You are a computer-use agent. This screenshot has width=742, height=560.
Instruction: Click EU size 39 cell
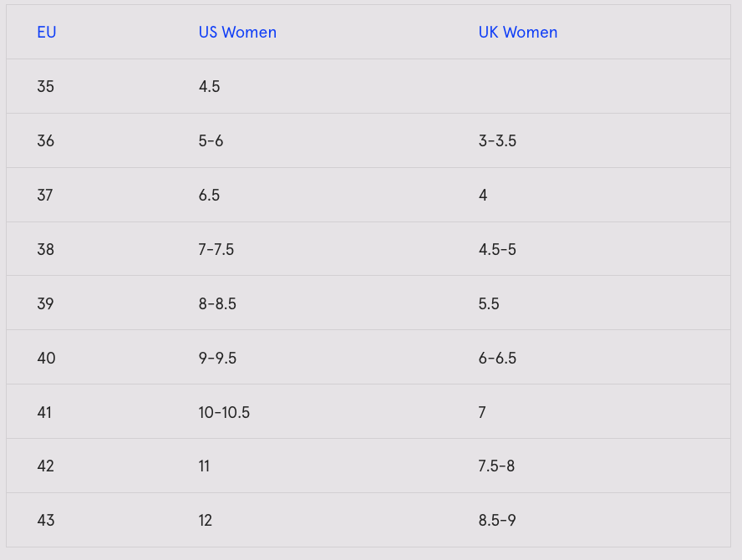tap(45, 303)
